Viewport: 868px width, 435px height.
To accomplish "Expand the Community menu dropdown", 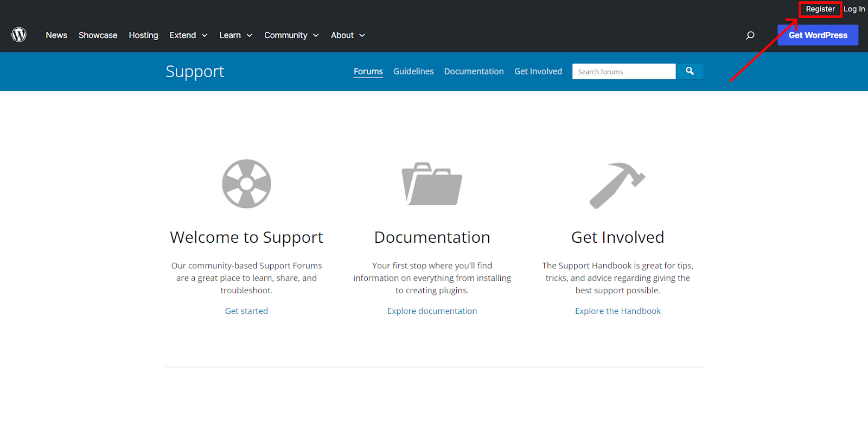I will click(x=291, y=35).
